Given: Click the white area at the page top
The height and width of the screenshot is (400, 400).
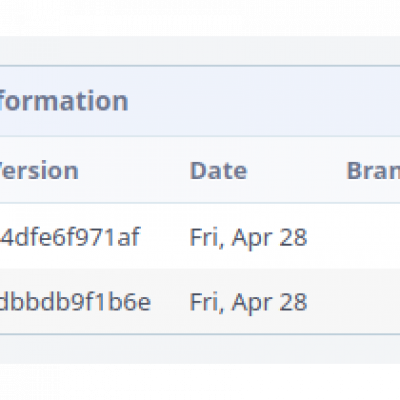Looking at the screenshot, I should pos(200,18).
